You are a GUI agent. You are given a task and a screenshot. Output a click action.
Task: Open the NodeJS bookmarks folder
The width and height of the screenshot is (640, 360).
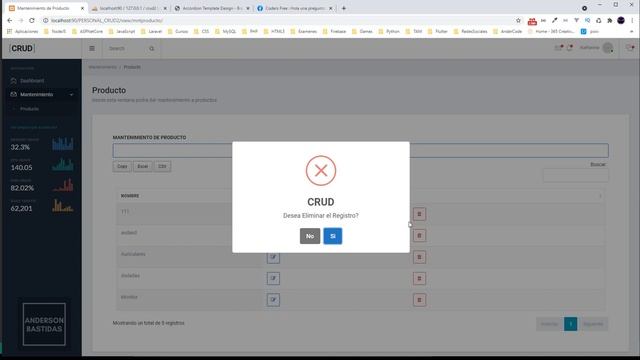pyautogui.click(x=55, y=31)
